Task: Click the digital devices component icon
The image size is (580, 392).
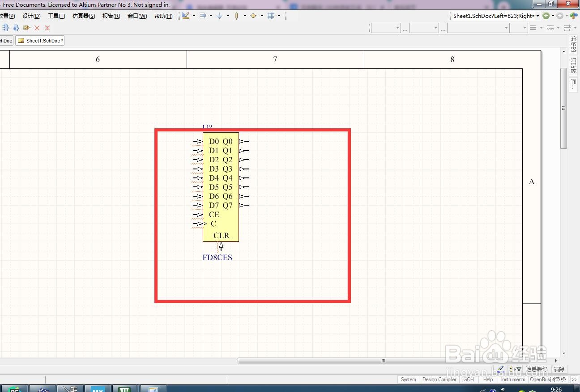Action: 237,16
